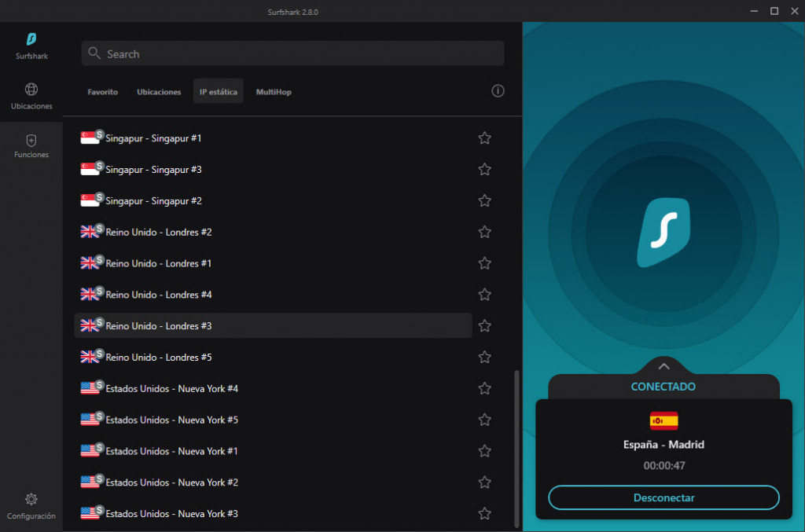The height and width of the screenshot is (532, 805).
Task: Favorite Reino Unido - Londres #4 star
Action: click(484, 295)
